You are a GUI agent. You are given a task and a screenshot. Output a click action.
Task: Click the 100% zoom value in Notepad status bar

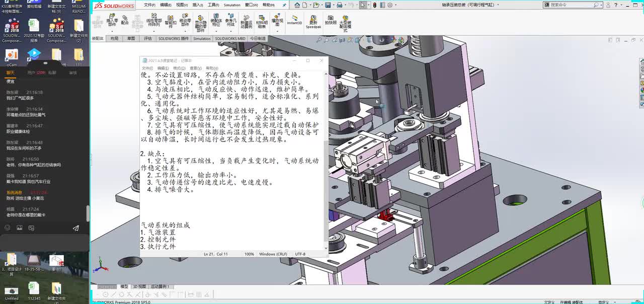click(x=249, y=254)
